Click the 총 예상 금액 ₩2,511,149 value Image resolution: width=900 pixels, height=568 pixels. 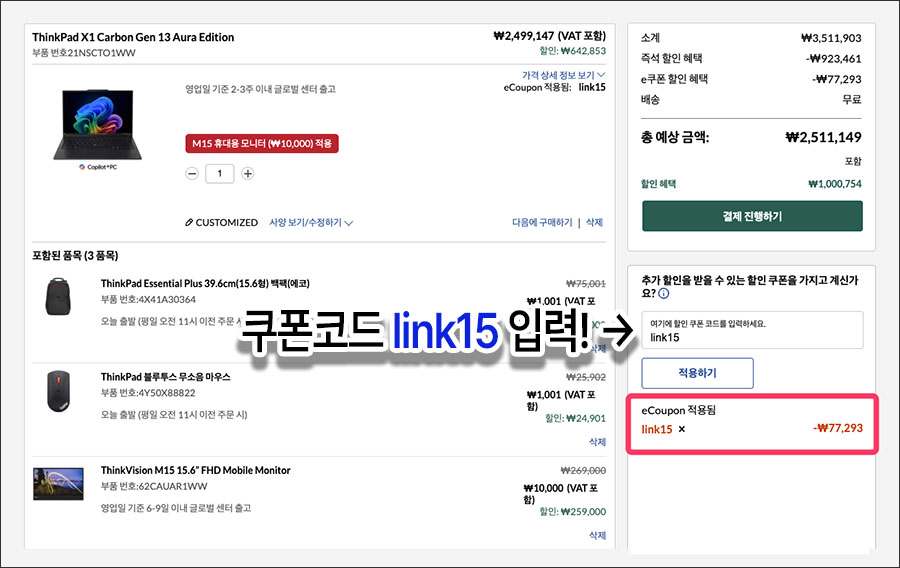coord(823,137)
